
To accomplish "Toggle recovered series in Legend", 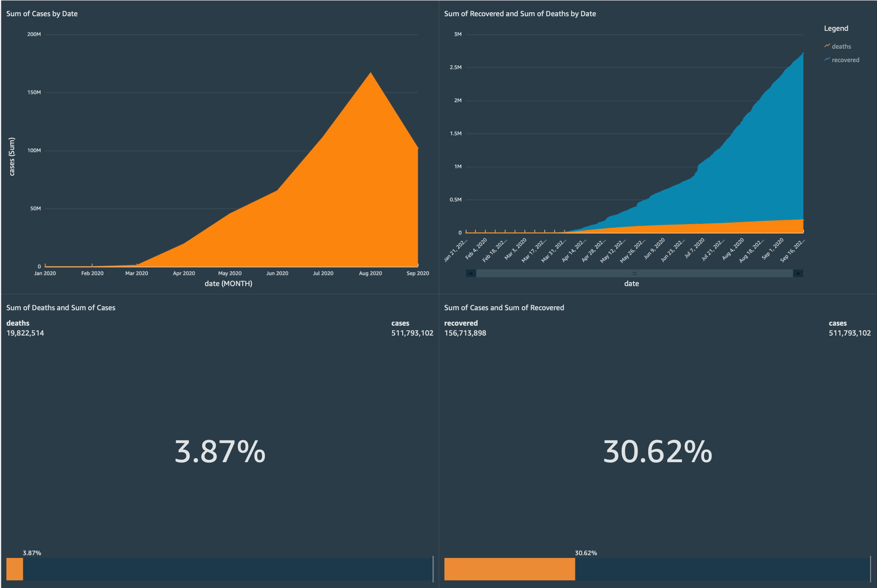I will (x=845, y=60).
